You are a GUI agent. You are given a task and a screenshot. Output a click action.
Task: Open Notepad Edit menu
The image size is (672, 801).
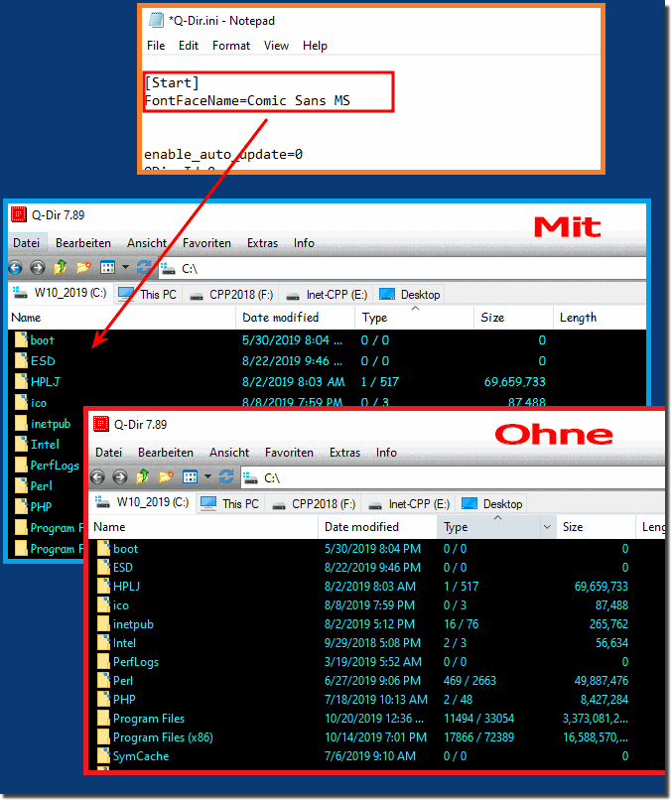[x=189, y=46]
